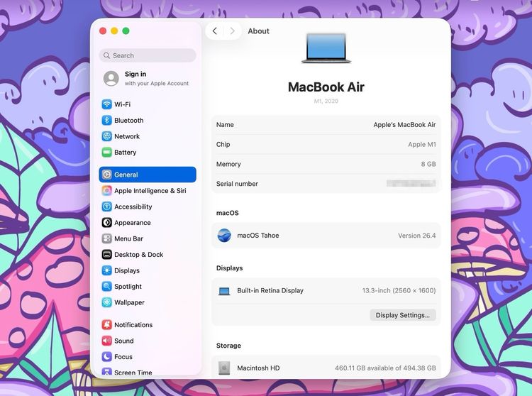The image size is (532, 396).
Task: Click the M1, 2020 subtitle
Action: pyautogui.click(x=326, y=101)
